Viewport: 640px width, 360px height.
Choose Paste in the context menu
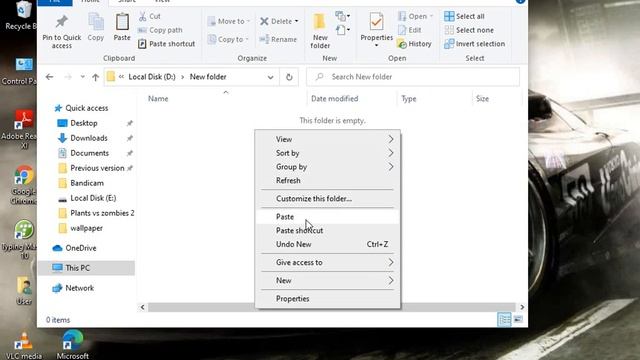[327, 217]
